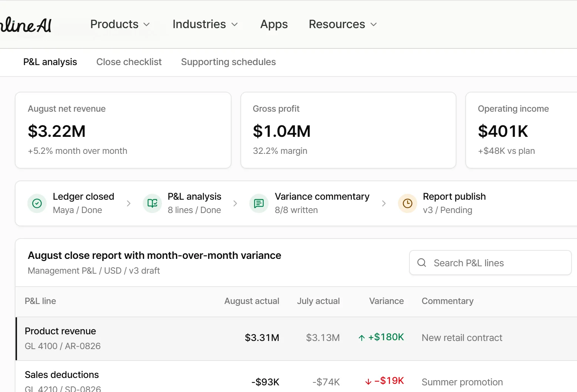Open the P&L analysis step

click(x=182, y=203)
